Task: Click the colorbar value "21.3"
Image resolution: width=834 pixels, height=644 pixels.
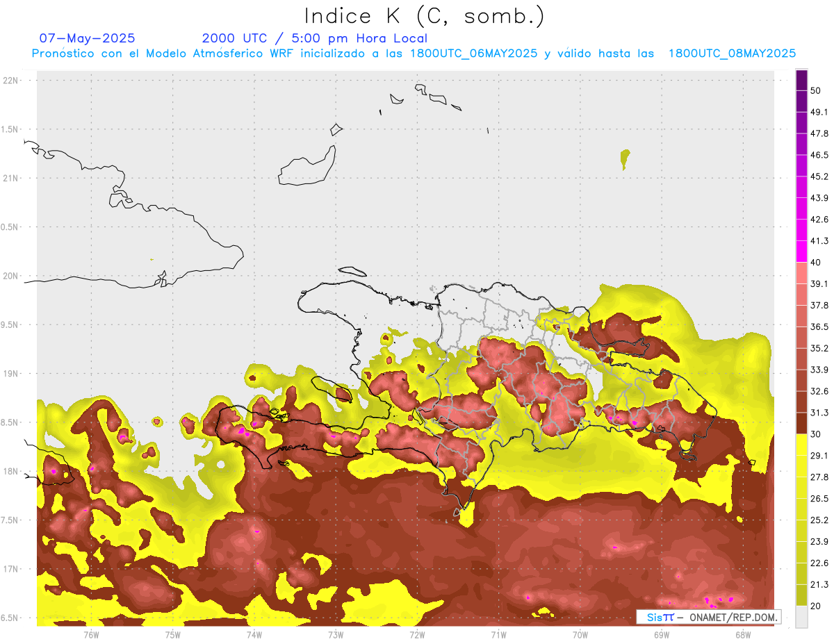Action: pyautogui.click(x=819, y=585)
